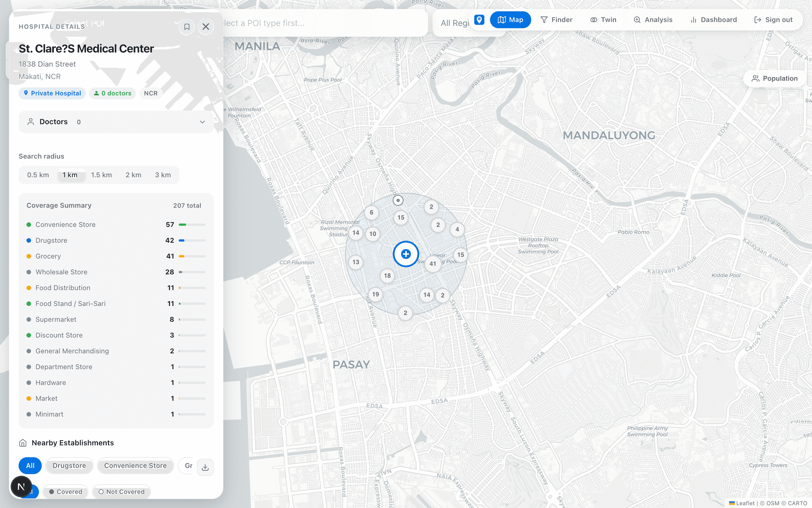Click the Food Stand / Sari-Sari row
Image resolution: width=812 pixels, height=508 pixels.
[x=116, y=304]
